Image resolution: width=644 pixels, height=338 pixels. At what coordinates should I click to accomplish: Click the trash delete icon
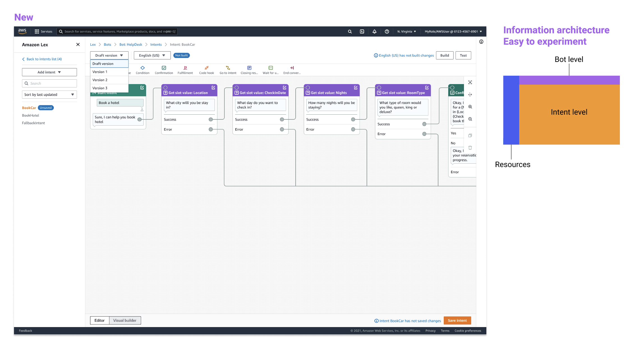pyautogui.click(x=470, y=148)
